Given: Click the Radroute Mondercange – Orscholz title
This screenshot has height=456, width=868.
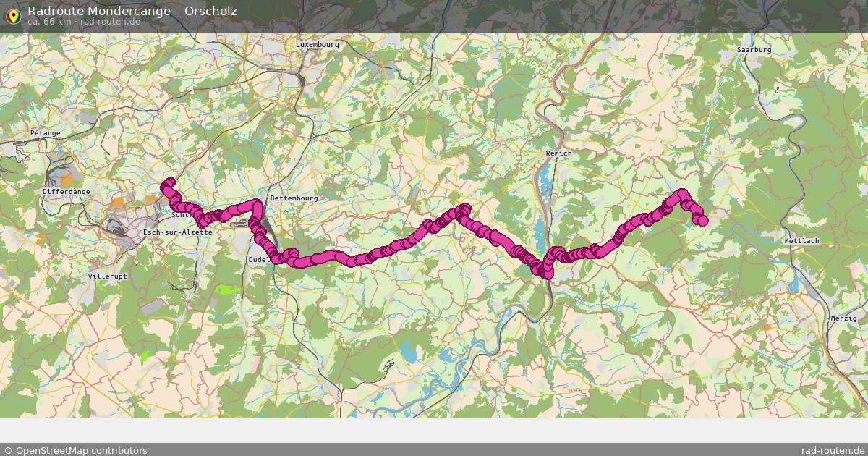Looking at the screenshot, I should (132, 11).
